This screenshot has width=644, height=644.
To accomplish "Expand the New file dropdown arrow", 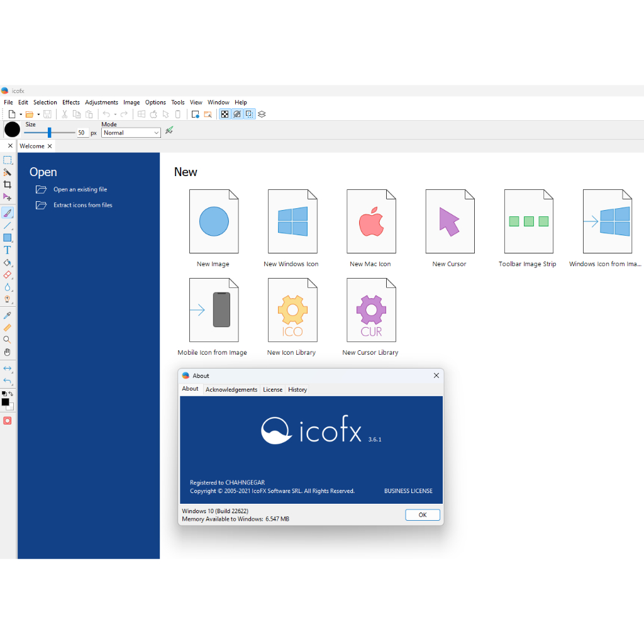I will (20, 114).
